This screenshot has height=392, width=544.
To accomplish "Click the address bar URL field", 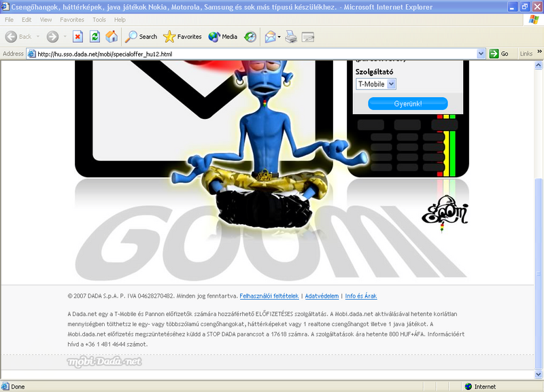I will 257,54.
